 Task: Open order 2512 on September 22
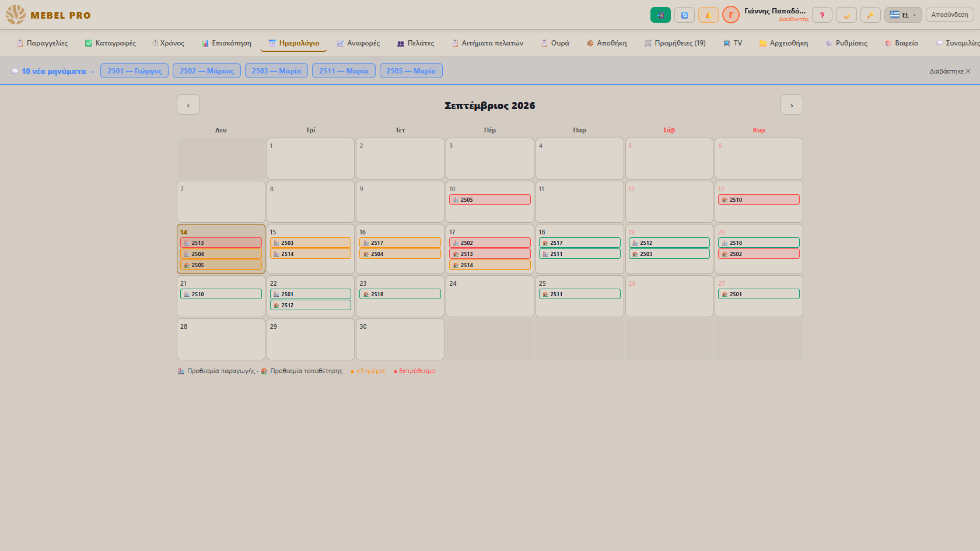click(x=310, y=305)
